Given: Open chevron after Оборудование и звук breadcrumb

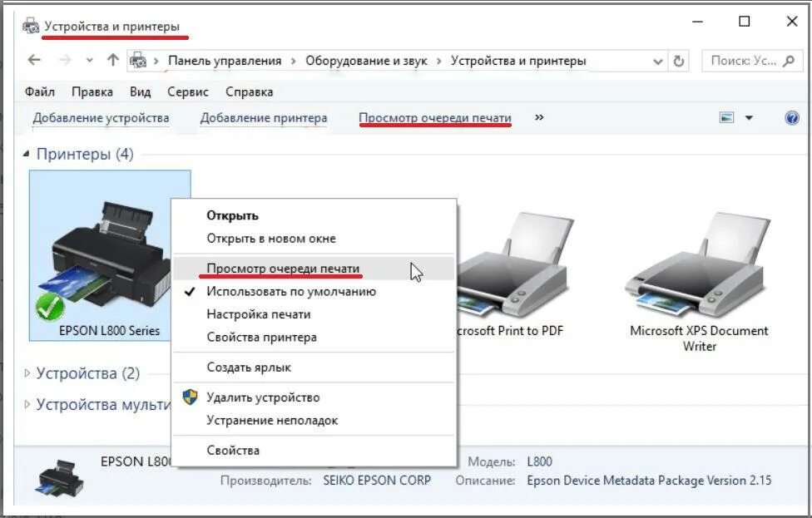Looking at the screenshot, I should click(x=439, y=61).
